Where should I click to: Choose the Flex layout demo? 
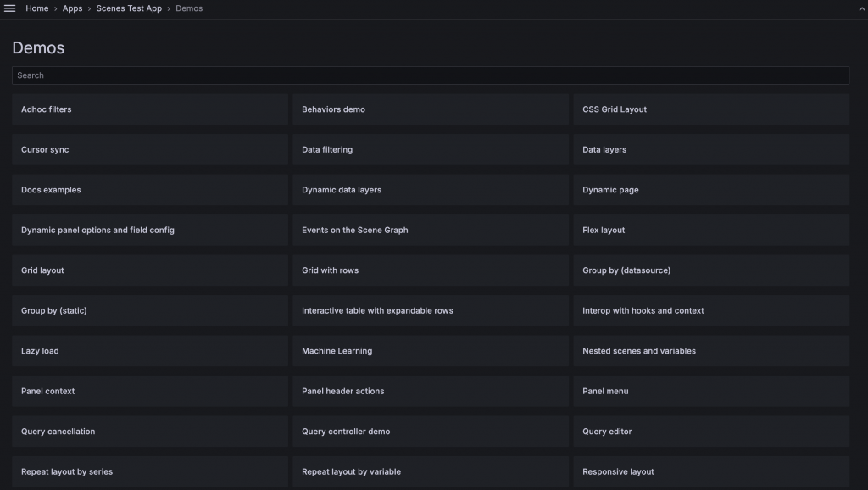711,231
